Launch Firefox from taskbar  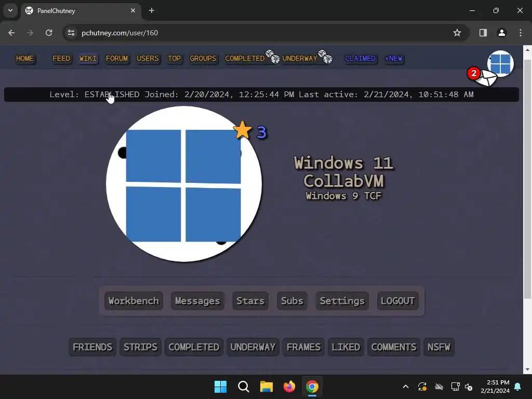pos(289,387)
